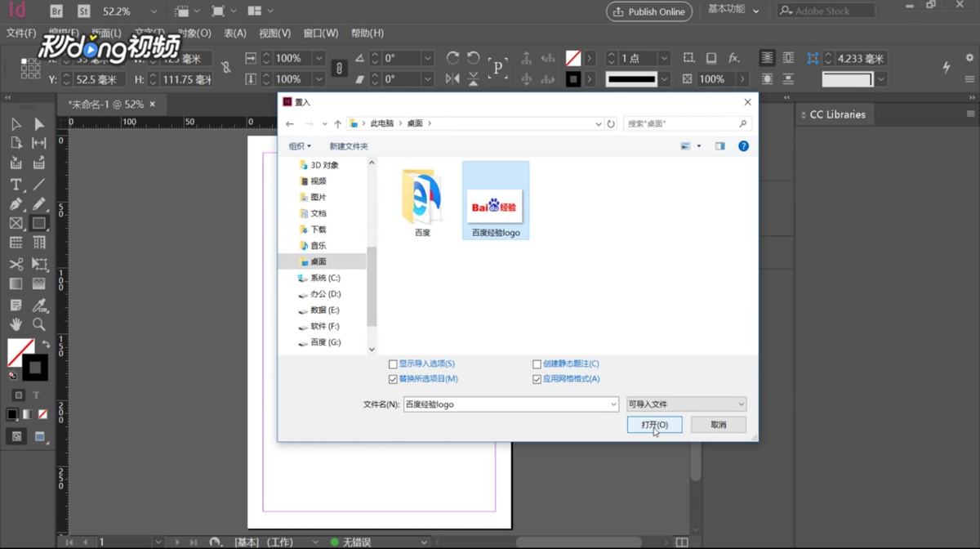Open the 可导入文件 file type dropdown
Screen dimensions: 980x549
point(687,404)
